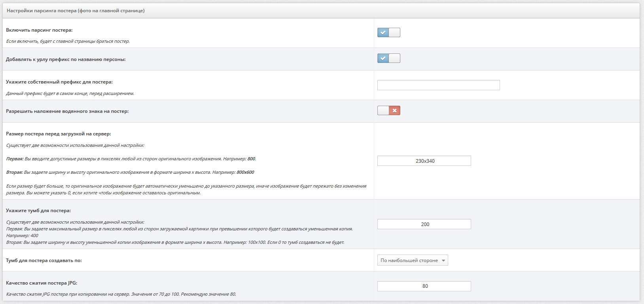
Task: Click hint line beginning 'Первая: Вы вводите допустимые размеры'
Action: coord(131,159)
